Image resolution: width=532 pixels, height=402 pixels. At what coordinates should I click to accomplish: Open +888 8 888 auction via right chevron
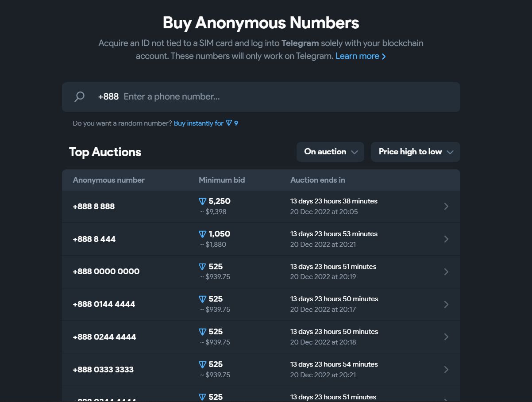click(x=446, y=207)
